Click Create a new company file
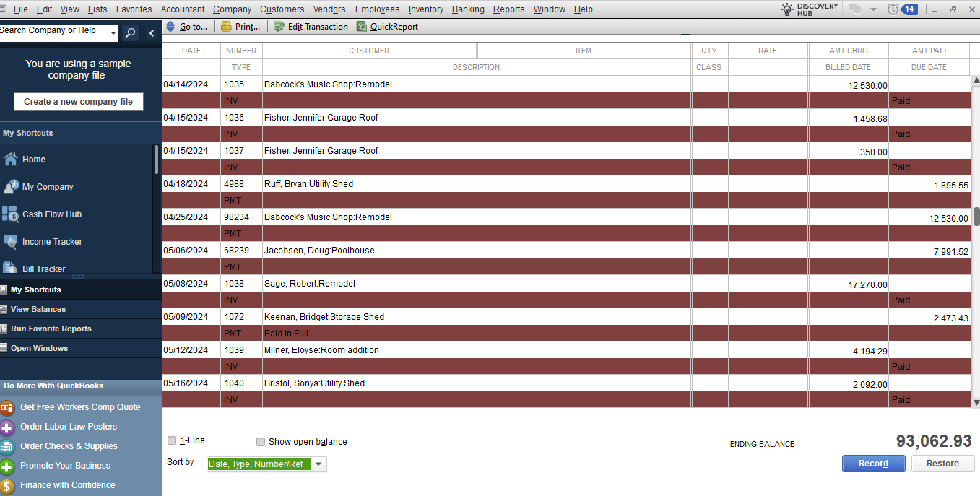Image resolution: width=980 pixels, height=496 pixels. (x=78, y=102)
